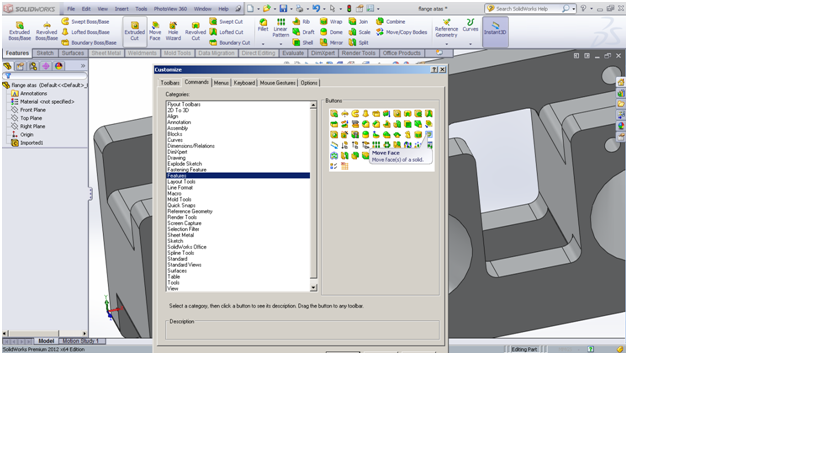The height and width of the screenshot is (460, 819).
Task: Click the Origin item in feature tree
Action: click(x=26, y=134)
